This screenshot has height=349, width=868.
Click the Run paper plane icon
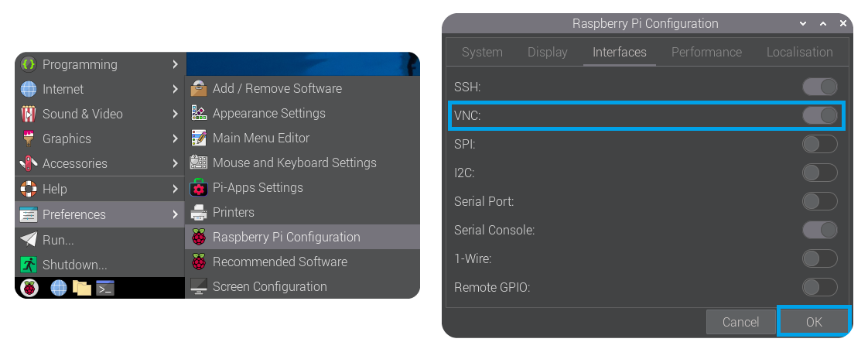click(x=28, y=239)
